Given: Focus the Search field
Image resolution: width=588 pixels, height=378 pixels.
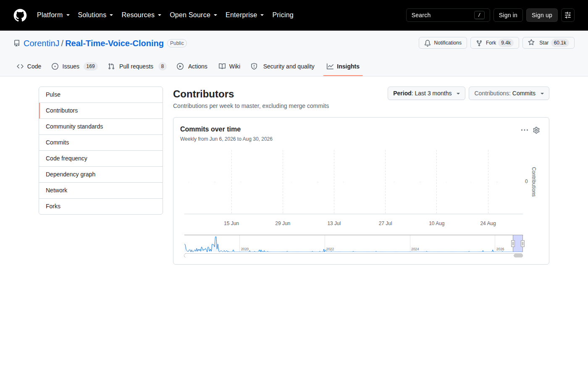Looking at the screenshot, I should [x=448, y=15].
